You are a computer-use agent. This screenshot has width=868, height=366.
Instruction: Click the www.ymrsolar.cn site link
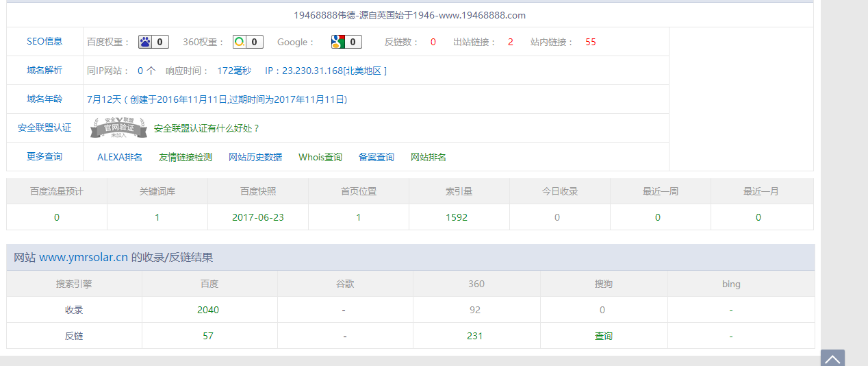[84, 258]
